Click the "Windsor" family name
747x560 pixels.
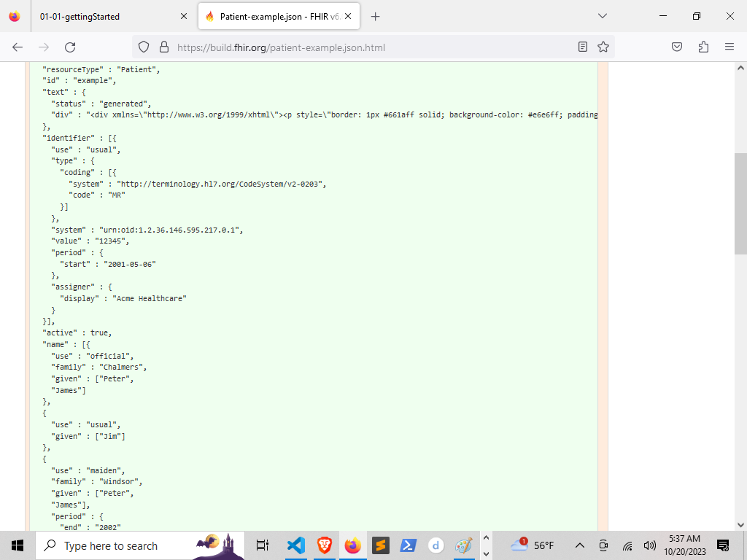click(120, 482)
